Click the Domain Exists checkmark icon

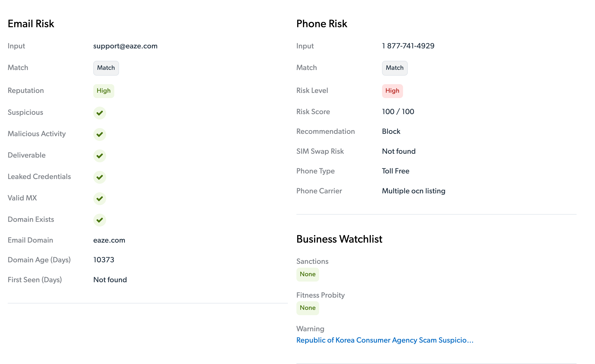point(100,220)
